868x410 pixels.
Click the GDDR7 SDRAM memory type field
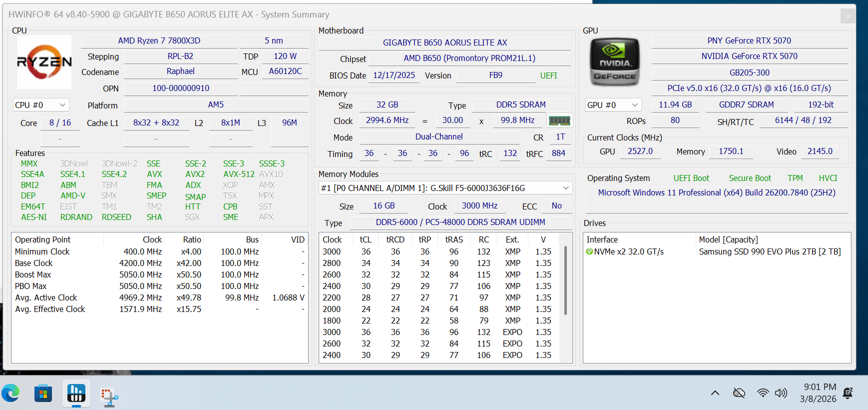coord(747,104)
